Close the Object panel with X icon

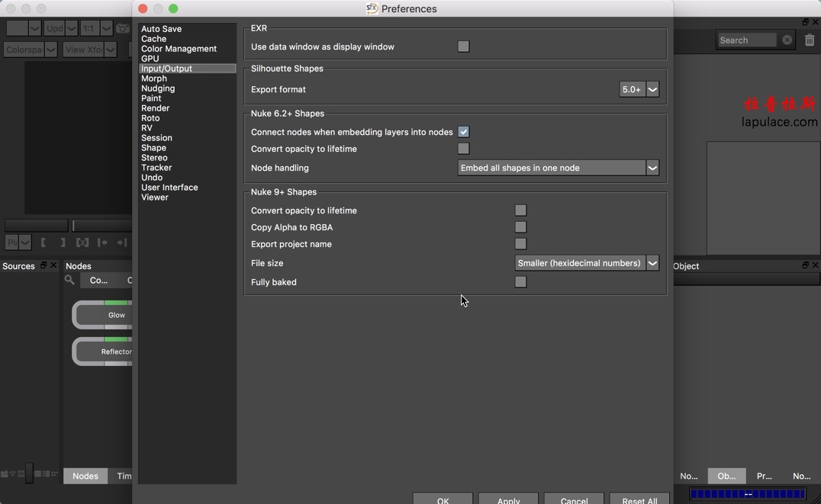click(x=815, y=265)
